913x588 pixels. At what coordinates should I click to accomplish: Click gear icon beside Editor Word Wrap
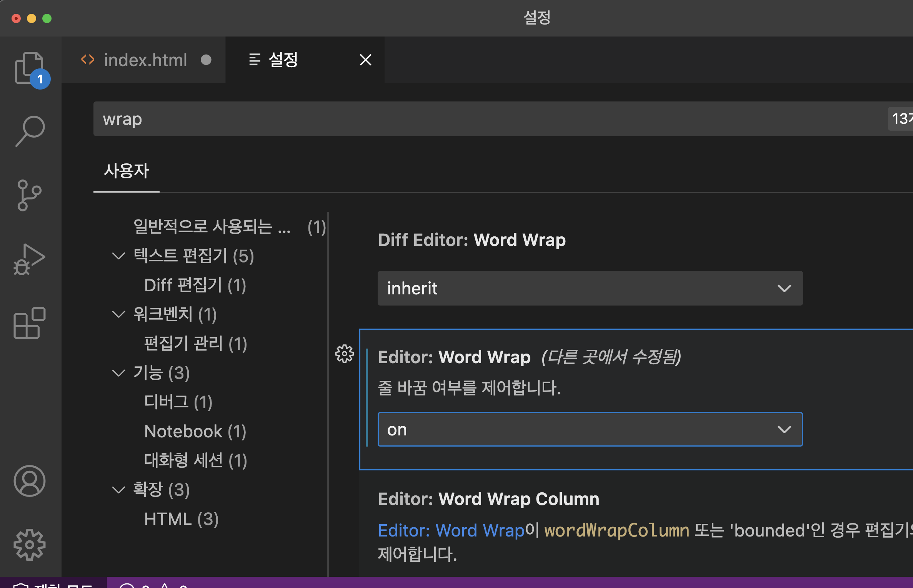[x=344, y=354]
